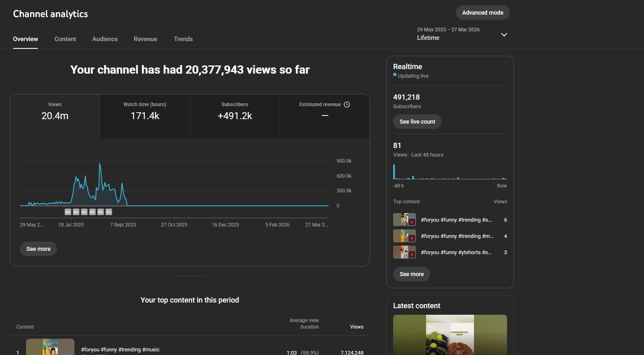Click See more in the Realtime panel
Viewport: 644px width, 355px height.
[x=411, y=274]
